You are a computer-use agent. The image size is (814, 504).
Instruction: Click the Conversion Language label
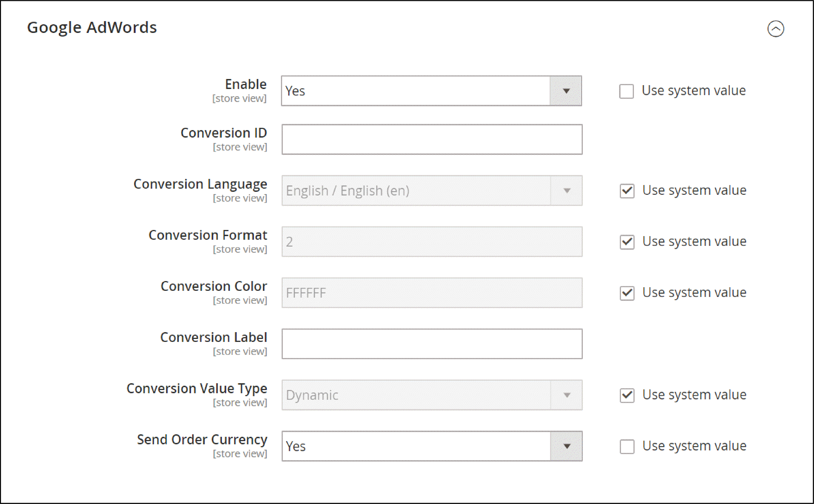point(200,184)
